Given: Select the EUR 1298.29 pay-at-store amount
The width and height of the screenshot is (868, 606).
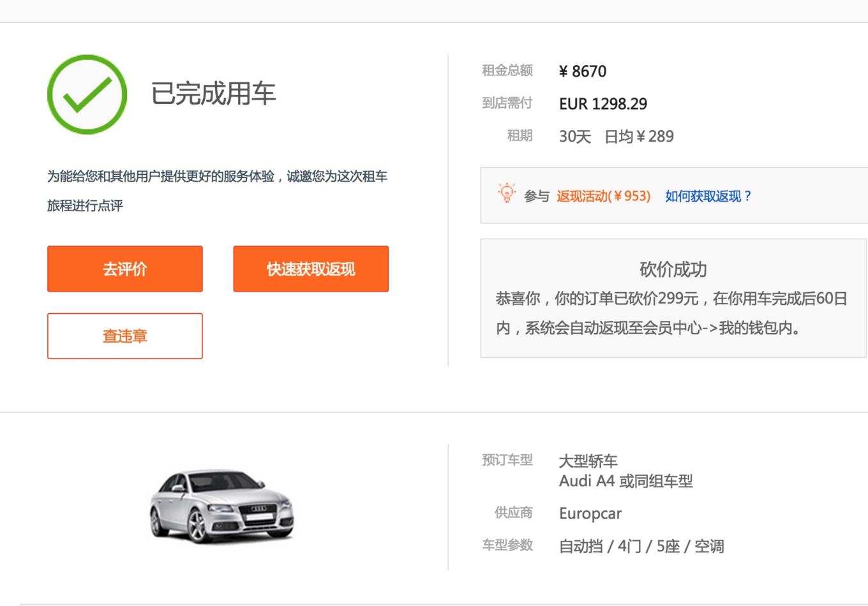Looking at the screenshot, I should (x=603, y=104).
